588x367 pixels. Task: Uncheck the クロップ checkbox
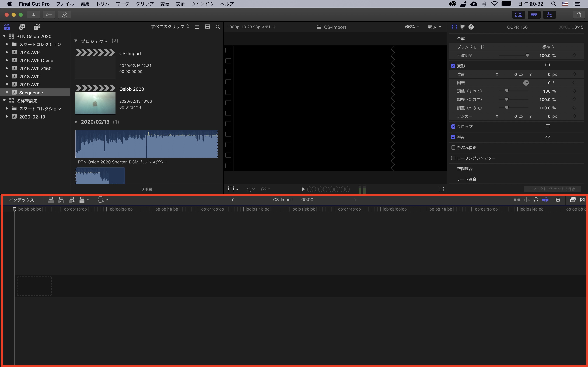(453, 127)
